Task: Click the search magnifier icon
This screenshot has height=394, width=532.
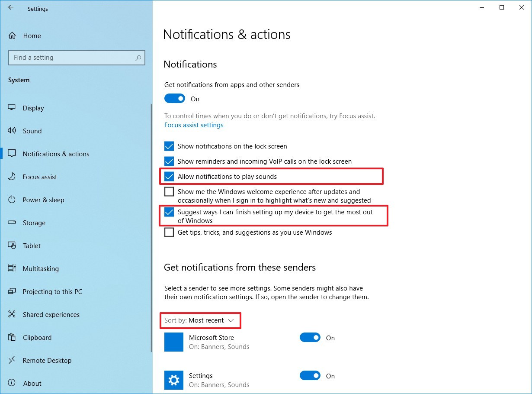Action: coord(138,58)
